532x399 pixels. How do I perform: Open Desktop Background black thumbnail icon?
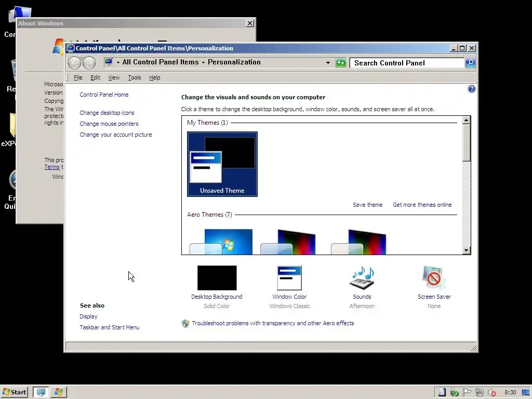pos(217,278)
